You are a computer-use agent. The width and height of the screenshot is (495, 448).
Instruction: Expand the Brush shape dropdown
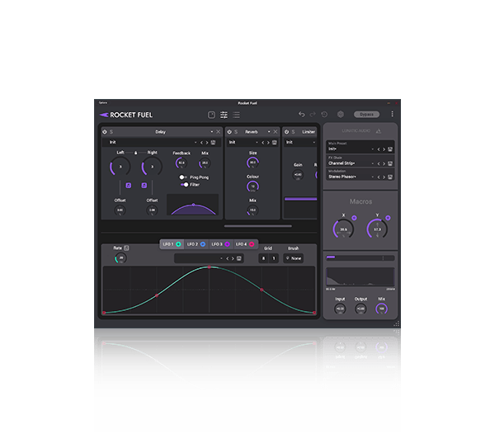(x=293, y=258)
